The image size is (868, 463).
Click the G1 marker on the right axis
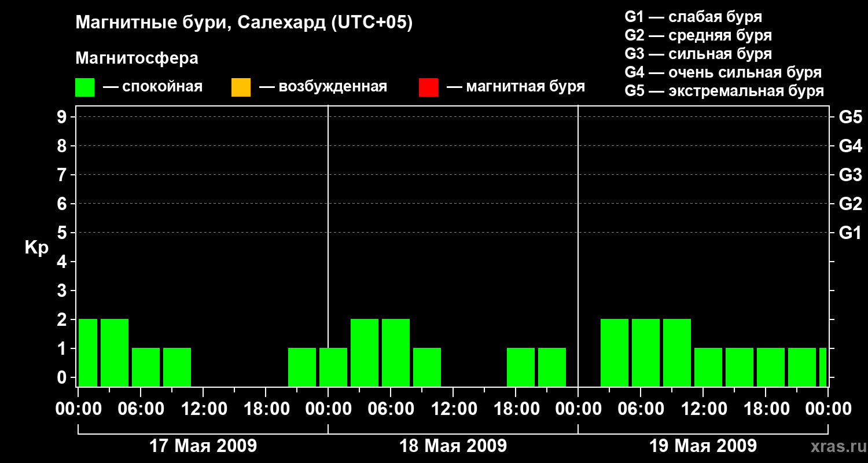tap(850, 233)
